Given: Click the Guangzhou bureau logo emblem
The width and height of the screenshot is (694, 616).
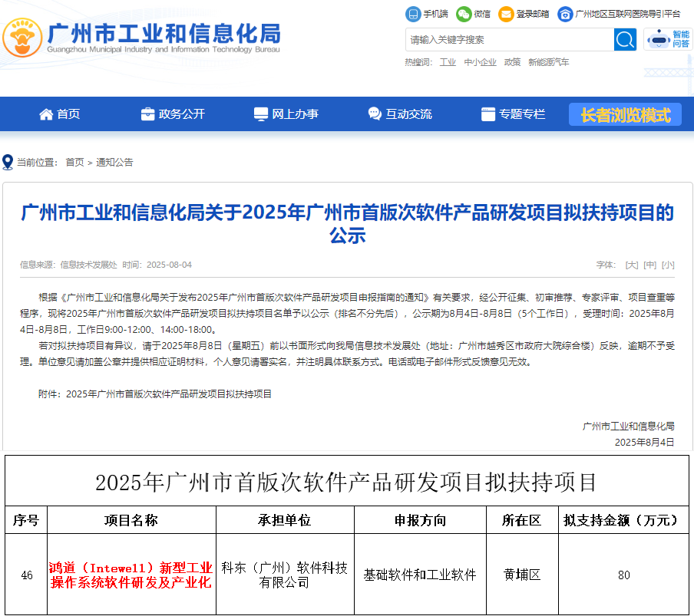Looking at the screenshot, I should [x=22, y=38].
